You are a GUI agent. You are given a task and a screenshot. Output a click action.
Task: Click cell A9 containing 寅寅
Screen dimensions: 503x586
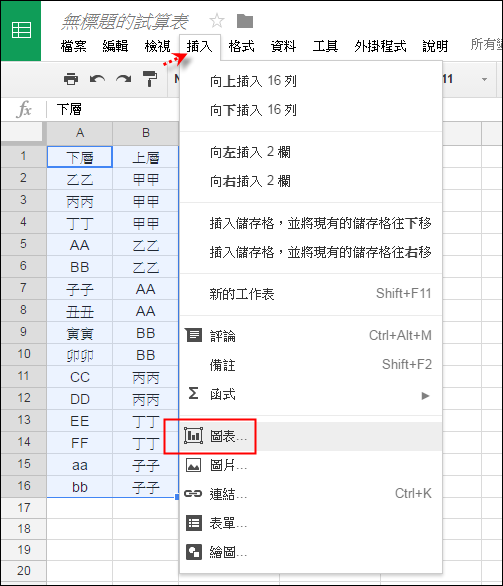point(80,333)
